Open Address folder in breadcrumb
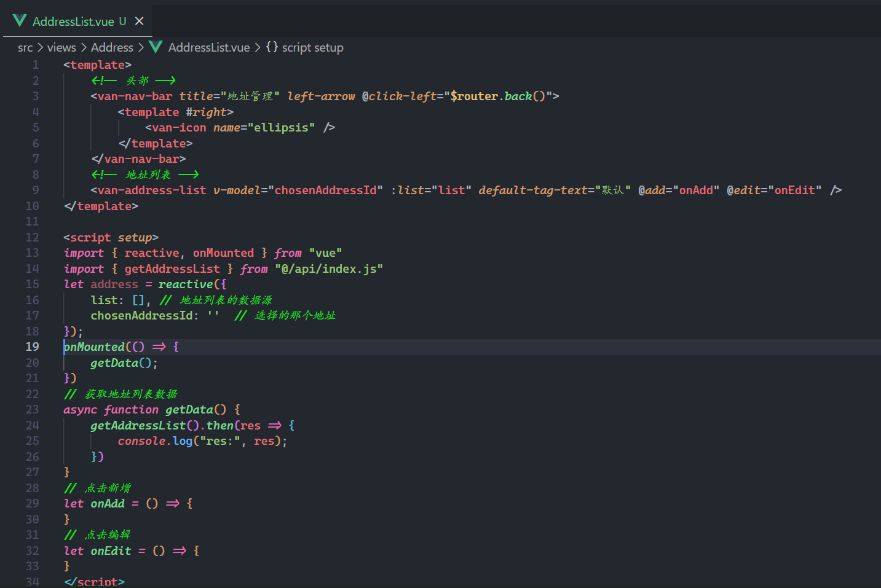This screenshot has width=881, height=588. [x=112, y=48]
